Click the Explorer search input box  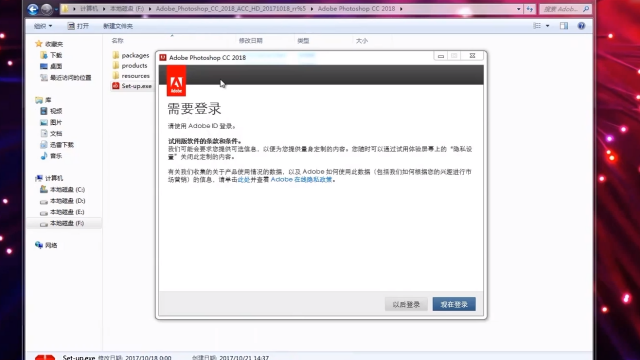coord(565,9)
